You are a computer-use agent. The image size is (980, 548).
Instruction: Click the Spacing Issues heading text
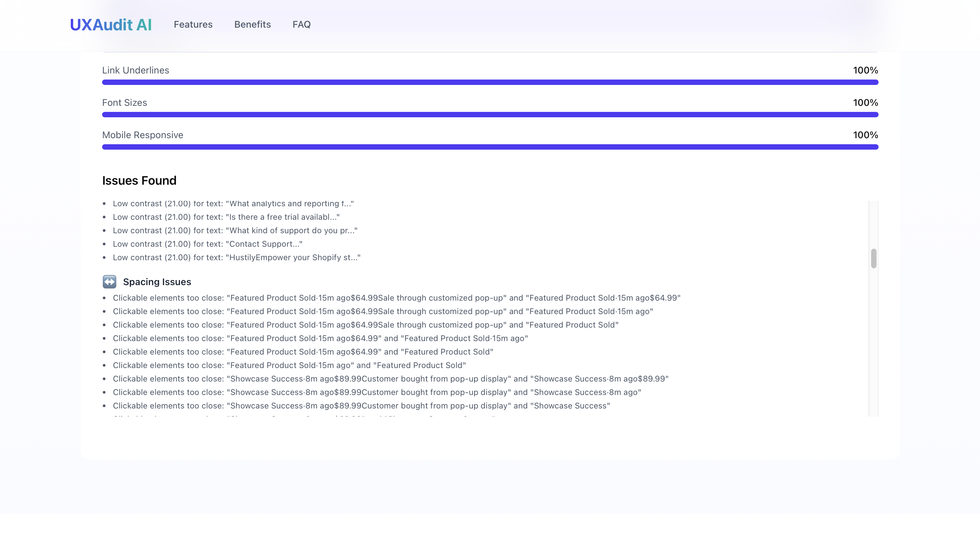[x=157, y=282]
